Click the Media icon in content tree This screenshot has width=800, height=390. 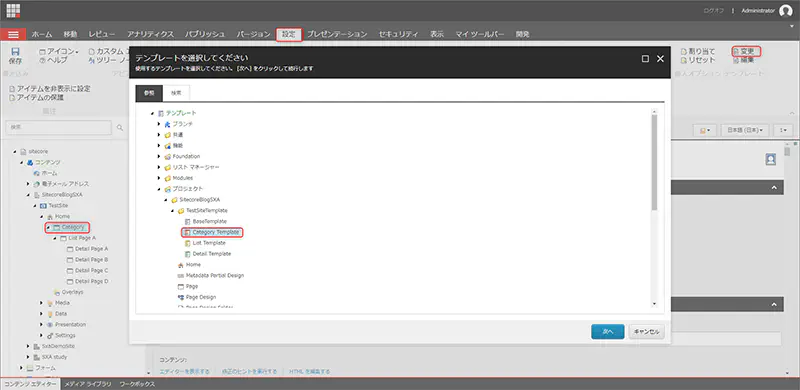click(x=50, y=303)
